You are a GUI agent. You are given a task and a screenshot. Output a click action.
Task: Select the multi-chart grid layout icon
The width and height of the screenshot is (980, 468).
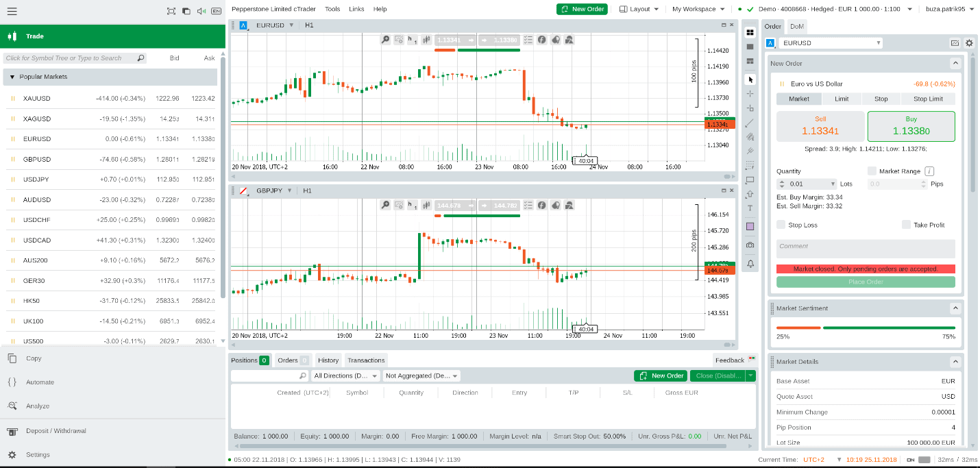(750, 32)
